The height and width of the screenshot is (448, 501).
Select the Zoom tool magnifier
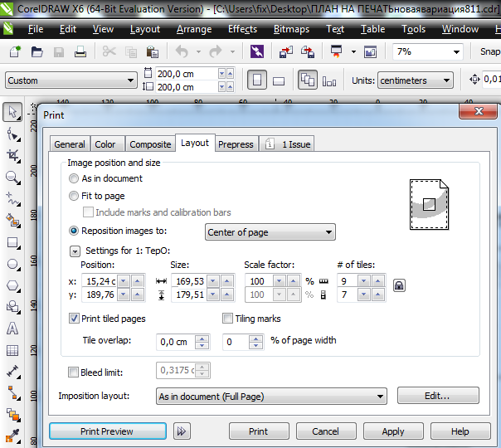[12, 177]
